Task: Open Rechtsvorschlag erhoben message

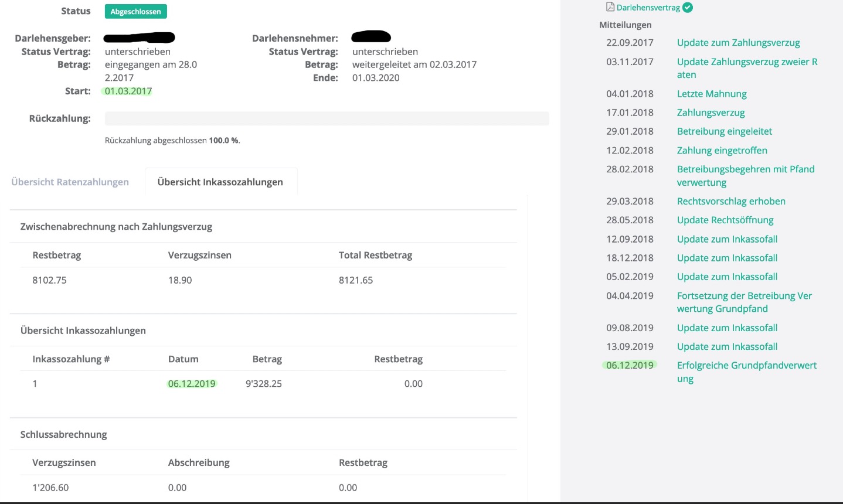Action: (x=731, y=201)
